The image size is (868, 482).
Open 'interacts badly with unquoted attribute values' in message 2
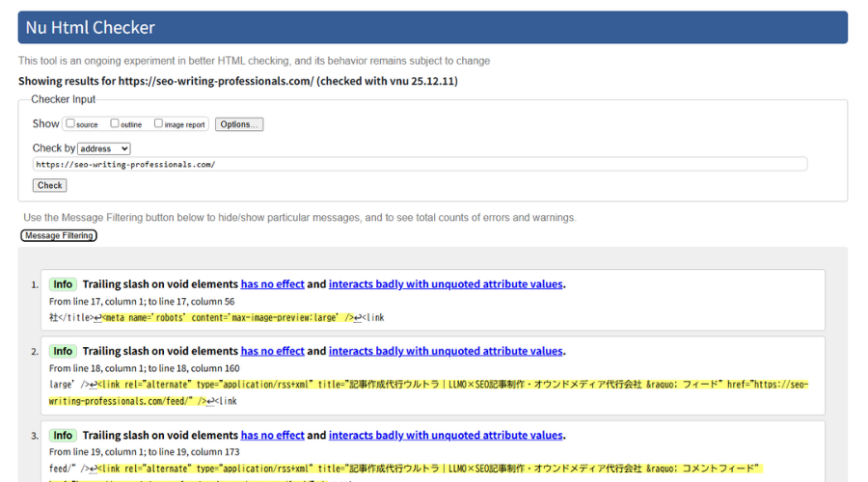[446, 351]
